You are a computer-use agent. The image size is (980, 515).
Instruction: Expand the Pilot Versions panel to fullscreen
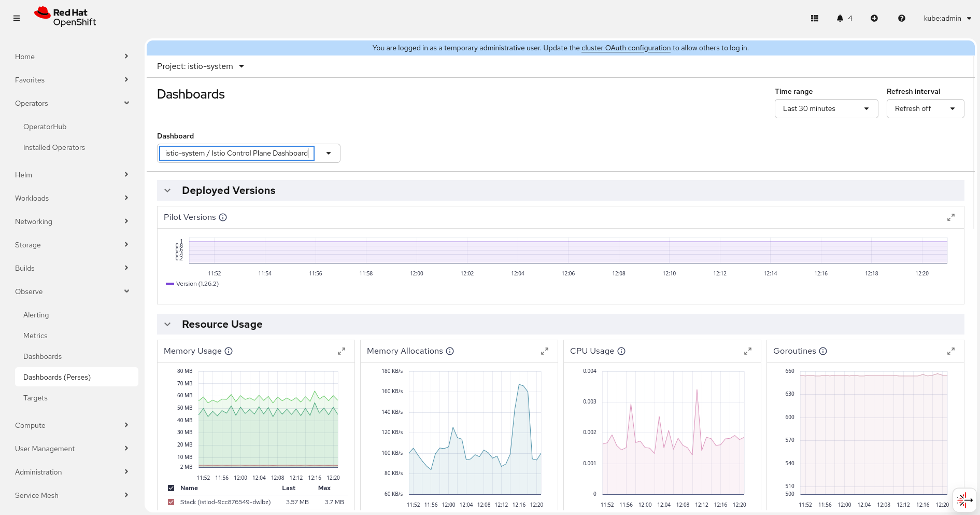point(951,217)
